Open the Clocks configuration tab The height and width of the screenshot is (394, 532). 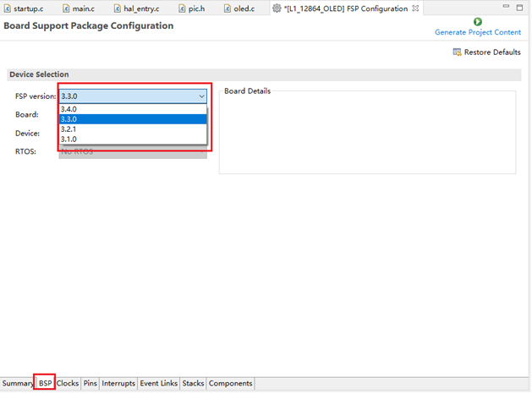(68, 384)
